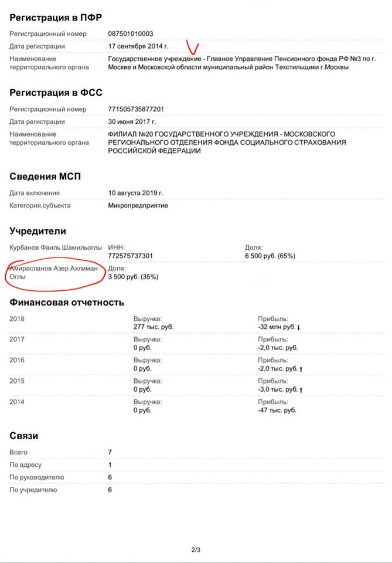Image resolution: width=392 pixels, height=563 pixels.
Task: Open the 2018 financial report row
Action: pyautogui.click(x=196, y=323)
